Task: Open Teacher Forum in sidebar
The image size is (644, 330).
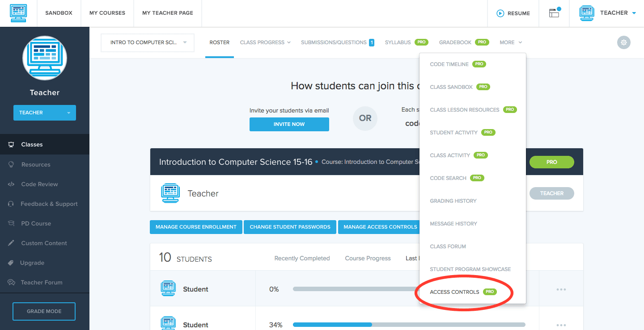Action: tap(41, 282)
